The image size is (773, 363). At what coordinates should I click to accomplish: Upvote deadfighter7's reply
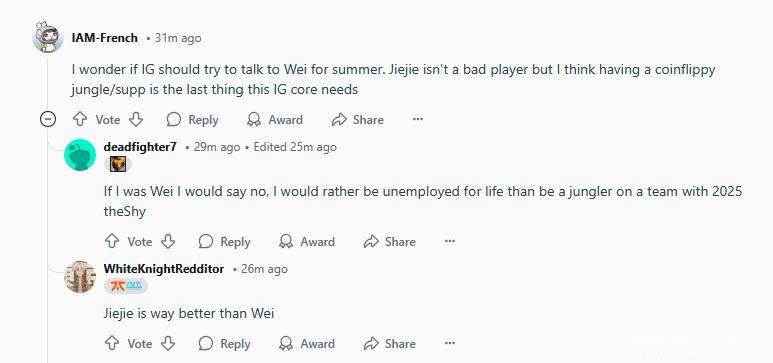(x=112, y=241)
